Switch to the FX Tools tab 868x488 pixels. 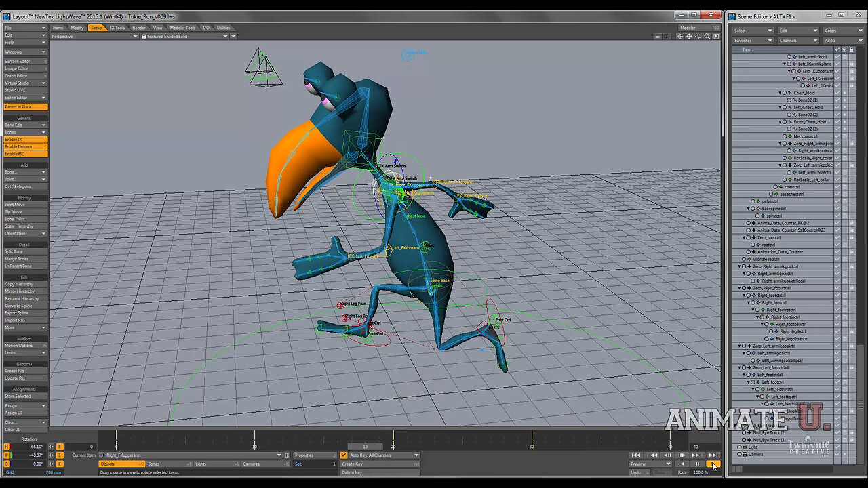click(x=117, y=28)
